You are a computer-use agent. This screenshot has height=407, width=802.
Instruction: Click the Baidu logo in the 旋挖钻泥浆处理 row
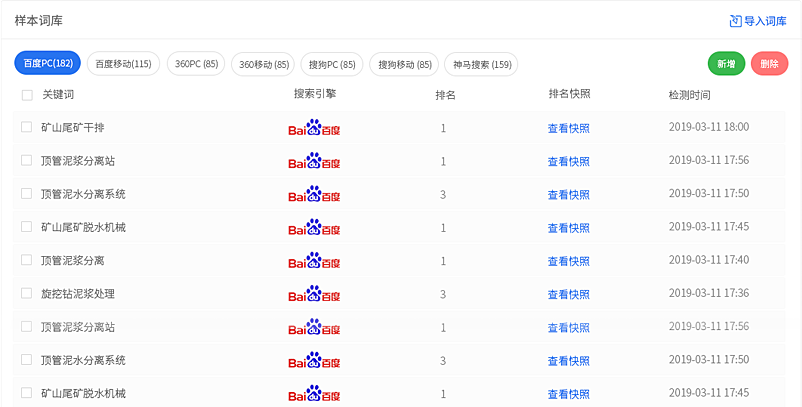point(314,294)
